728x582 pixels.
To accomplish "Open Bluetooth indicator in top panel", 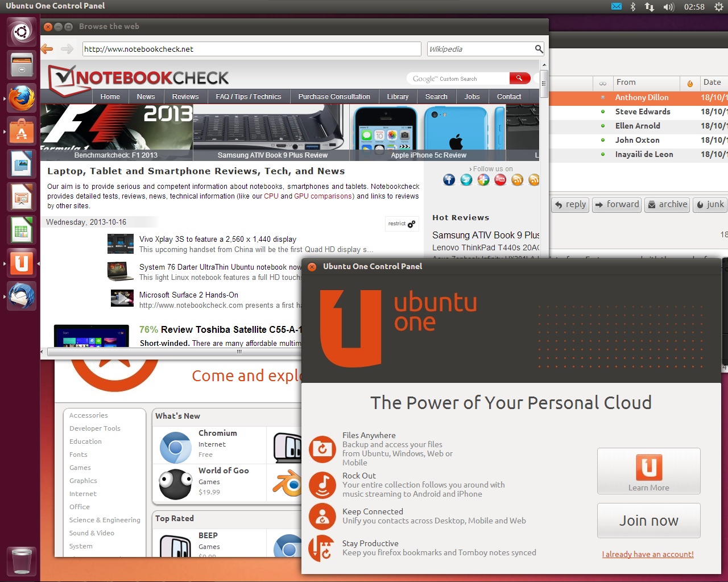I will (x=633, y=6).
